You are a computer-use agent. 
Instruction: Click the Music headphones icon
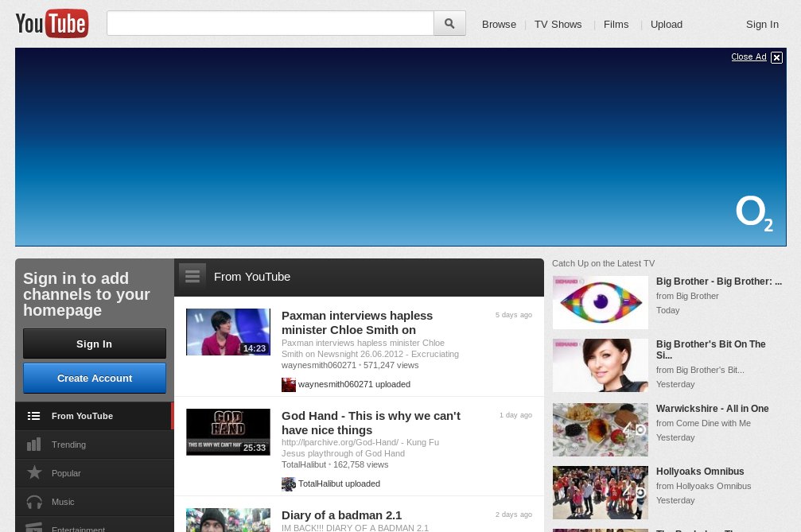34,502
